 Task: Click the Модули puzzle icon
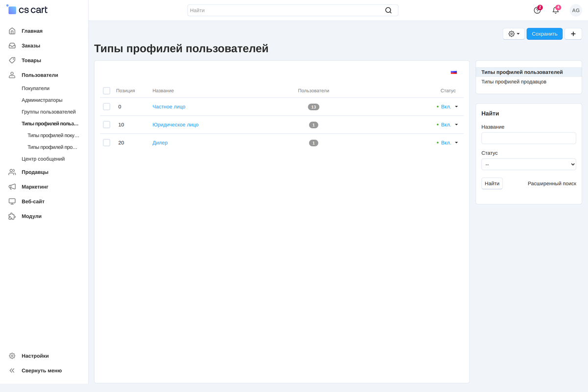coord(12,216)
